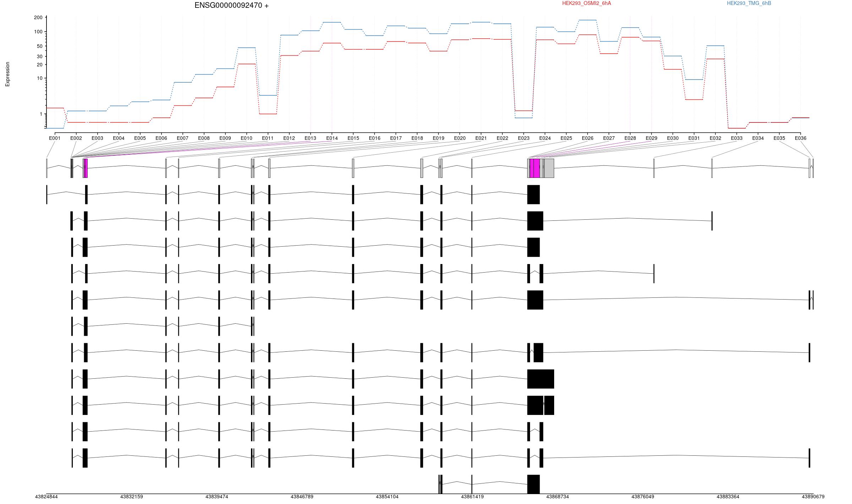
Task: Click the y-axis tick label 30
Action: [40, 56]
